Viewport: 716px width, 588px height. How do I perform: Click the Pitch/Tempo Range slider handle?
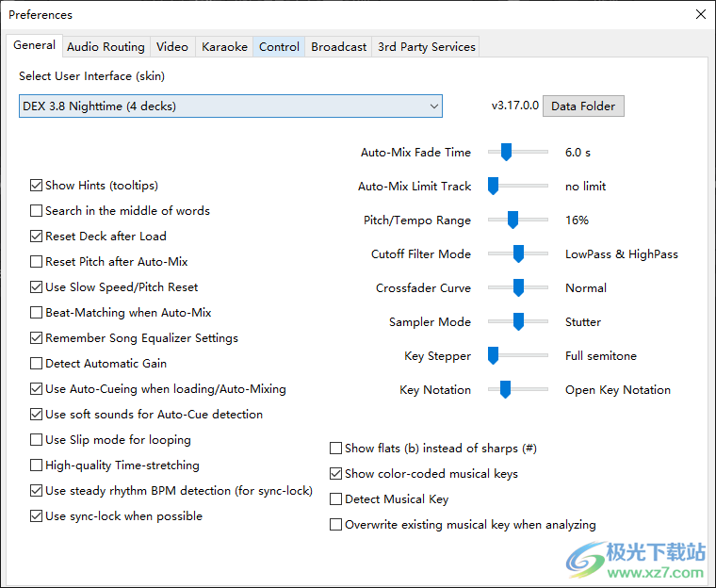513,220
